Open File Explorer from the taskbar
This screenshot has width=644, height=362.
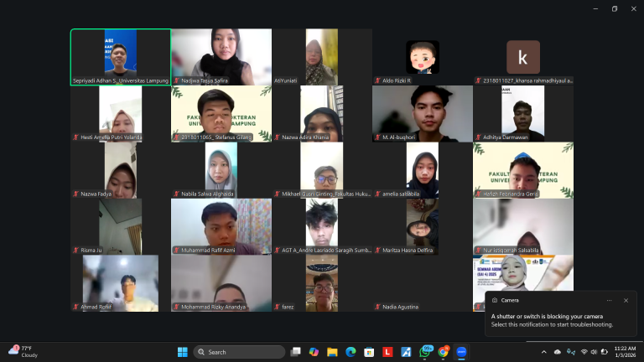click(332, 352)
